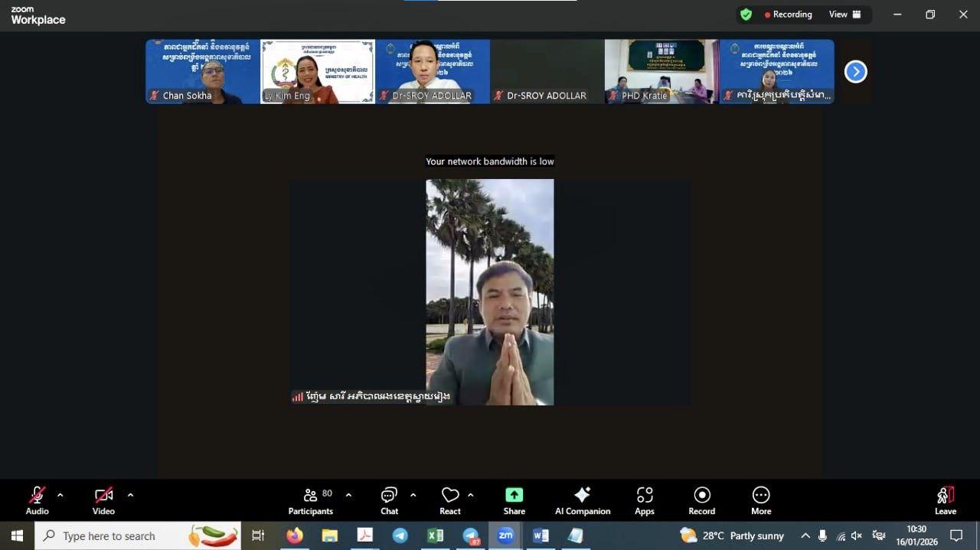Leave the meeting
Image resolution: width=980 pixels, height=550 pixels.
coord(945,501)
